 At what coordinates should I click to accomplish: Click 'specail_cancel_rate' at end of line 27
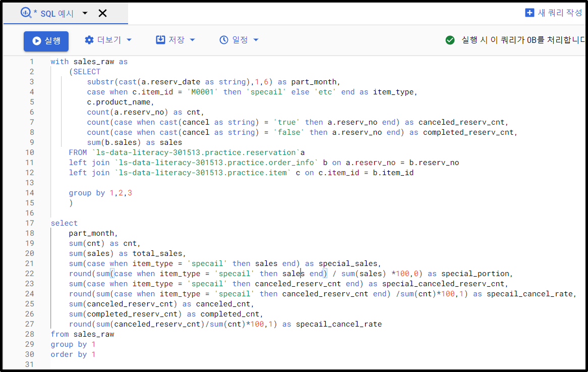point(339,325)
